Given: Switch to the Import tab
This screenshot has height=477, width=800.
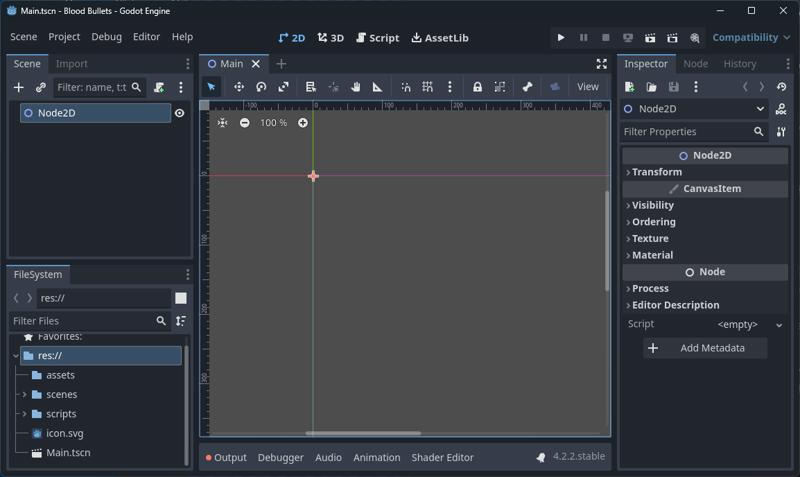Looking at the screenshot, I should 71,64.
